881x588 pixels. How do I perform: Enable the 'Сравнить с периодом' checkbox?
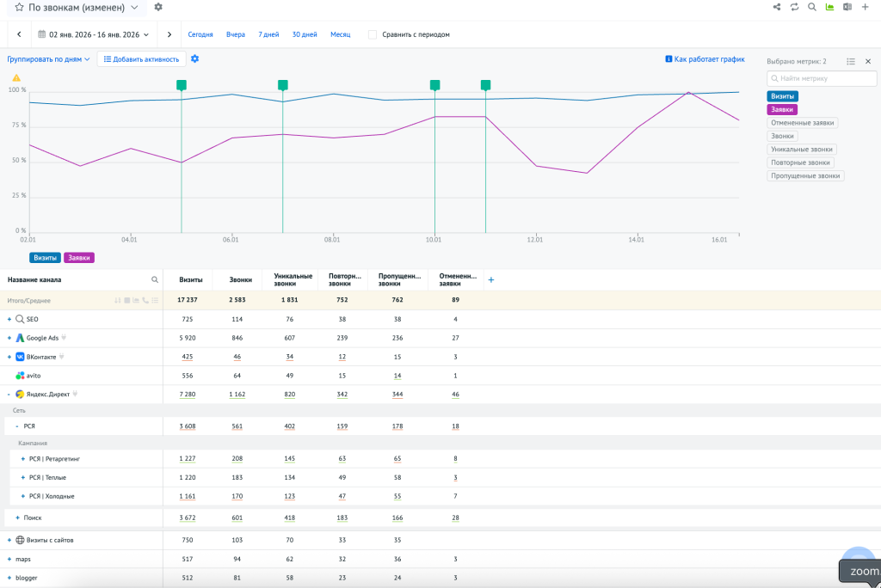[372, 34]
